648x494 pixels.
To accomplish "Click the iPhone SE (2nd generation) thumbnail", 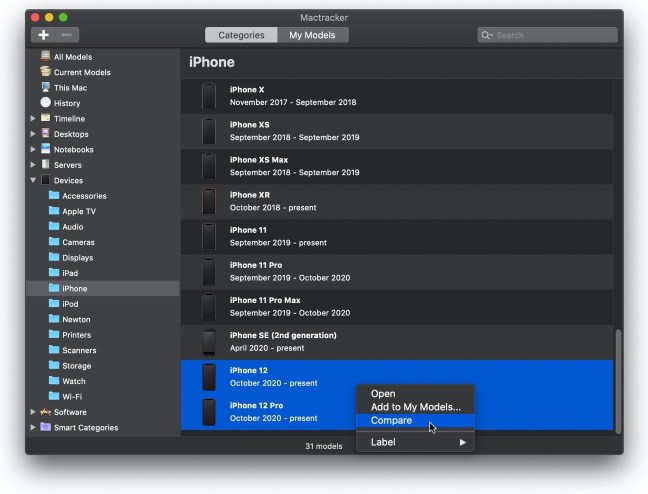I will coord(209,342).
